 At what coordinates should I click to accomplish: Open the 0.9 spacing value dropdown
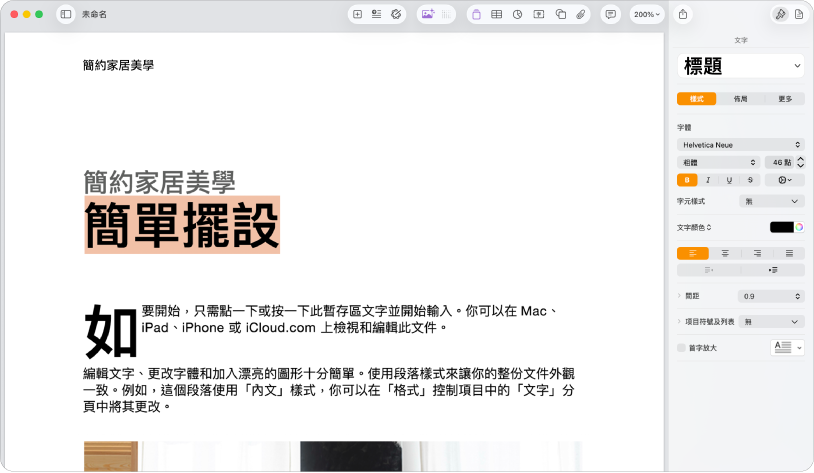click(771, 296)
